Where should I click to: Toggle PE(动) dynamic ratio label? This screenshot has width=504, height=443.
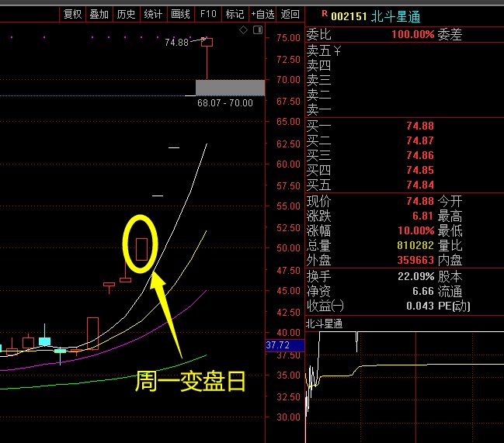pyautogui.click(x=454, y=306)
